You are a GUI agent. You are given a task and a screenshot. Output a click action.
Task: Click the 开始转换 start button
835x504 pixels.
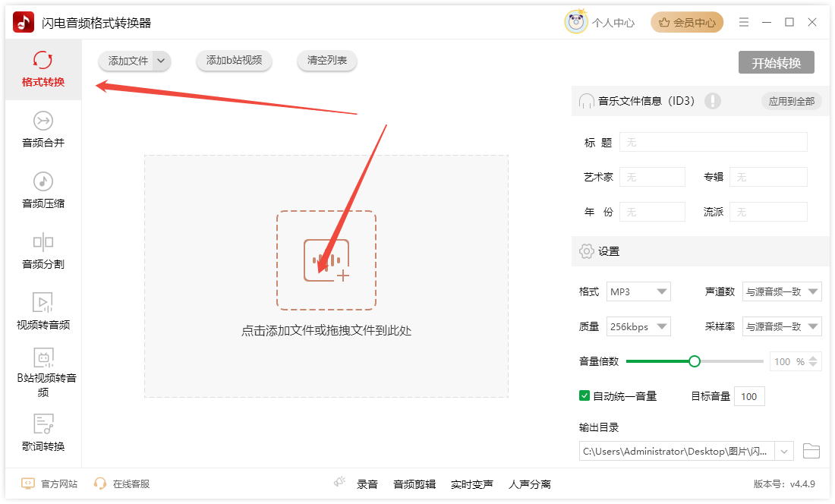click(x=776, y=63)
